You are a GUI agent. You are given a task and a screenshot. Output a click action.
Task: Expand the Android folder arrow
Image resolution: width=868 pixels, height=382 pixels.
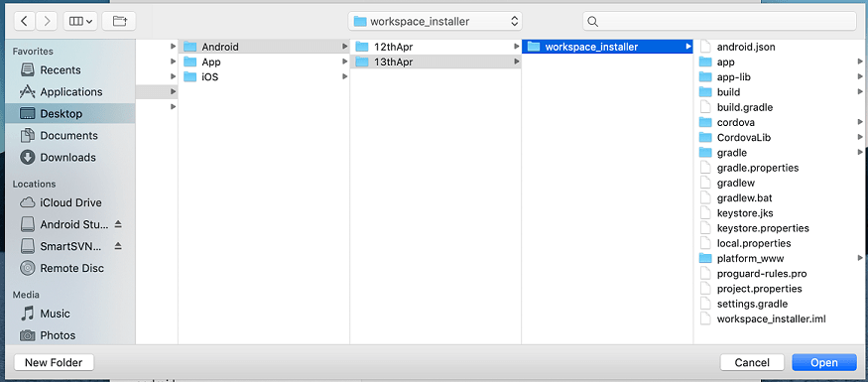point(345,47)
